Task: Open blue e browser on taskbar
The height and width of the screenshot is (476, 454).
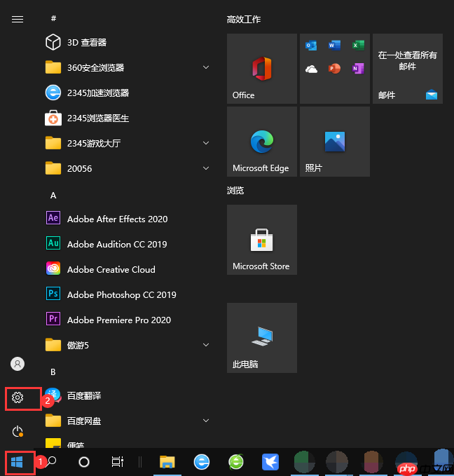Action: (x=202, y=462)
